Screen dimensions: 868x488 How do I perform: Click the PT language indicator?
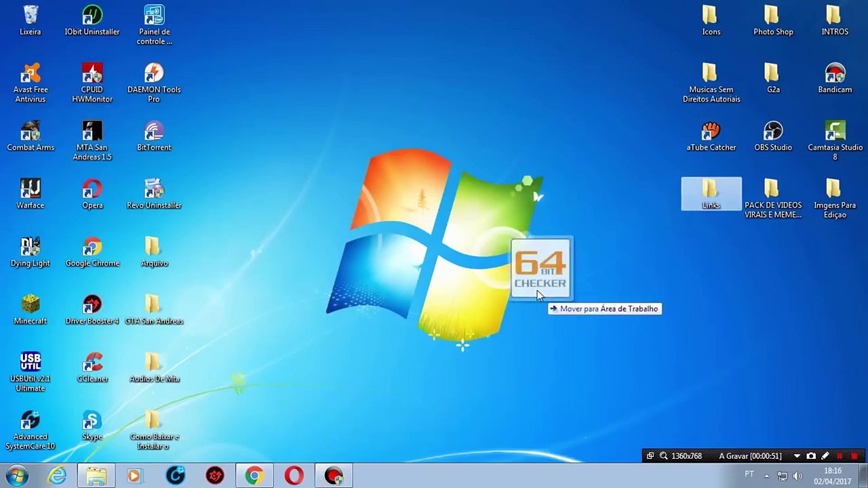[749, 474]
